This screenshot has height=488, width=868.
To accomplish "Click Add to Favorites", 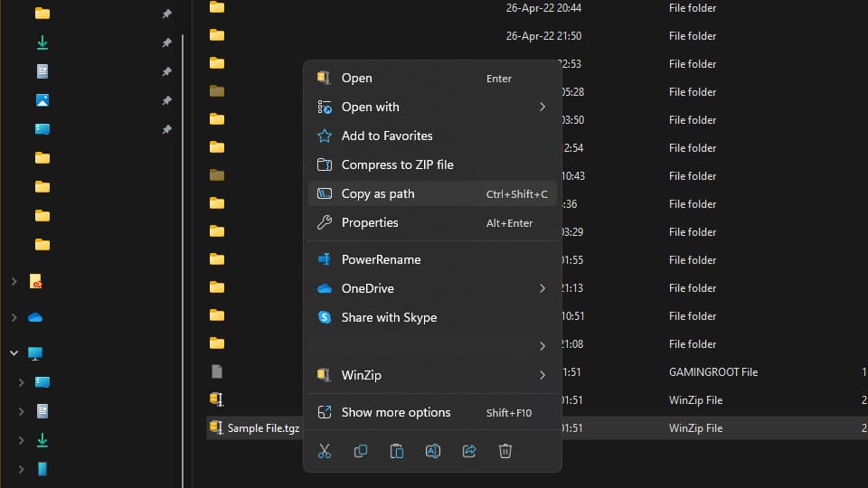I will coord(387,136).
